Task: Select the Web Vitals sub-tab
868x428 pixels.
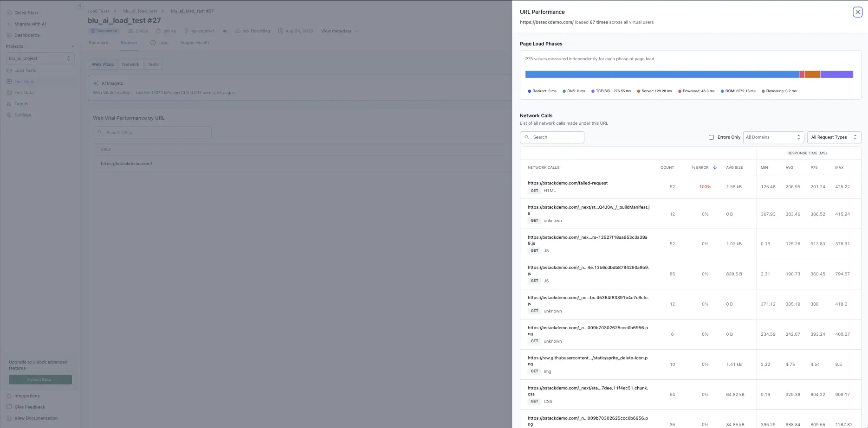Action: coord(103,64)
